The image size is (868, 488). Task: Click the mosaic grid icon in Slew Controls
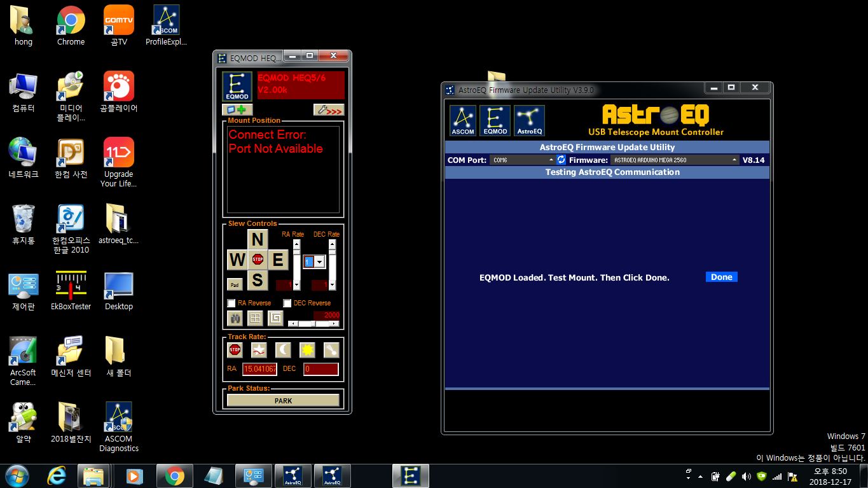pos(255,318)
